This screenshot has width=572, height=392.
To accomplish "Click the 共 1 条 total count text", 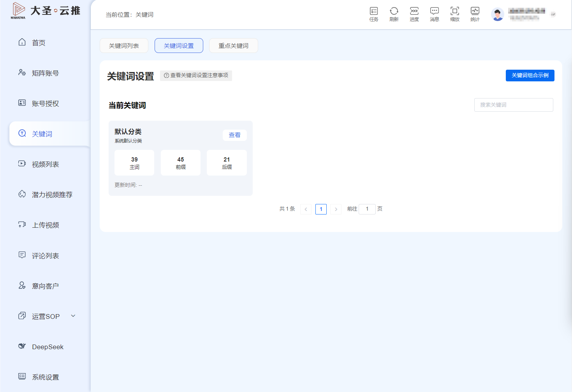I will 287,209.
